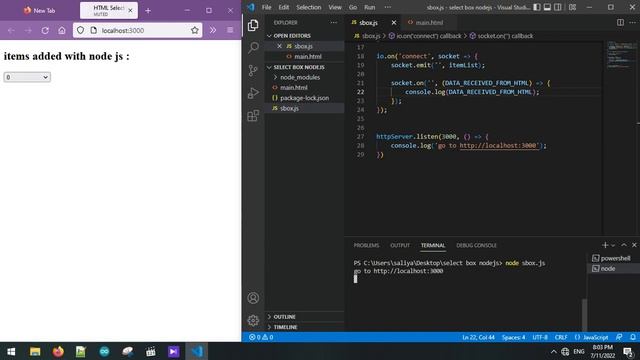Create a new terminal with plus icon

click(x=605, y=245)
